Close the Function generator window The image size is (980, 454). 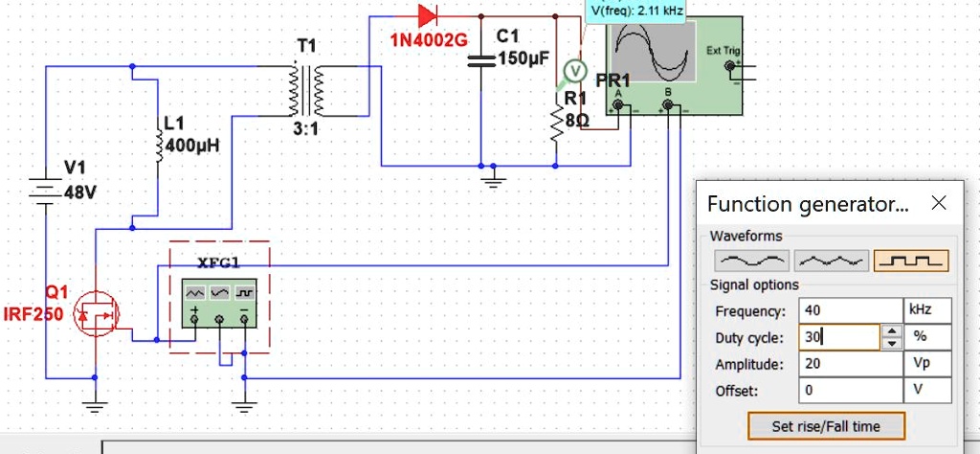939,203
